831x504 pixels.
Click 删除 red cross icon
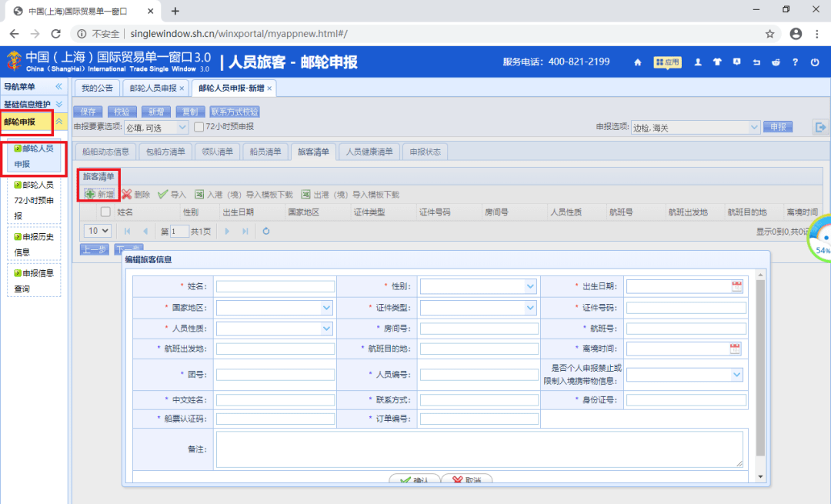tap(127, 195)
